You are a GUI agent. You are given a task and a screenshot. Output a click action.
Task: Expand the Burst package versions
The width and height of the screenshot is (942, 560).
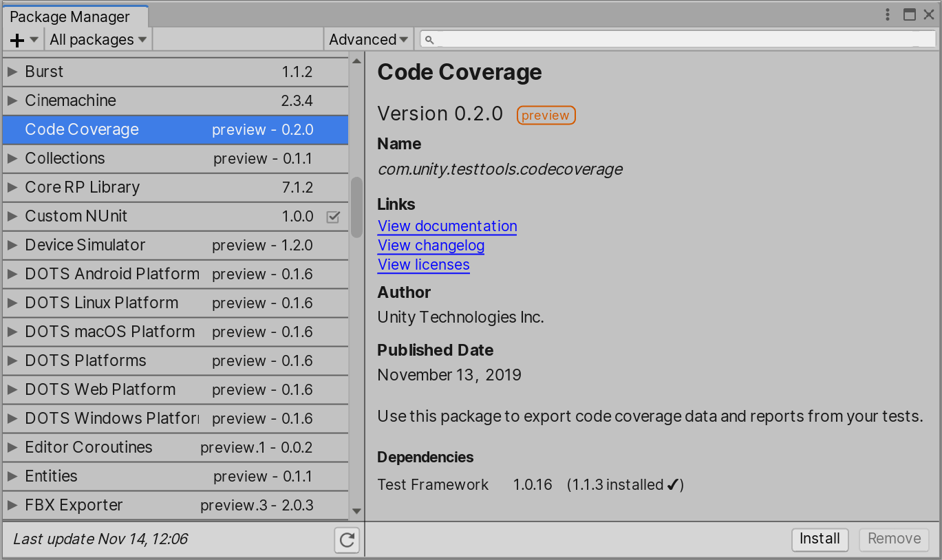pos(12,72)
